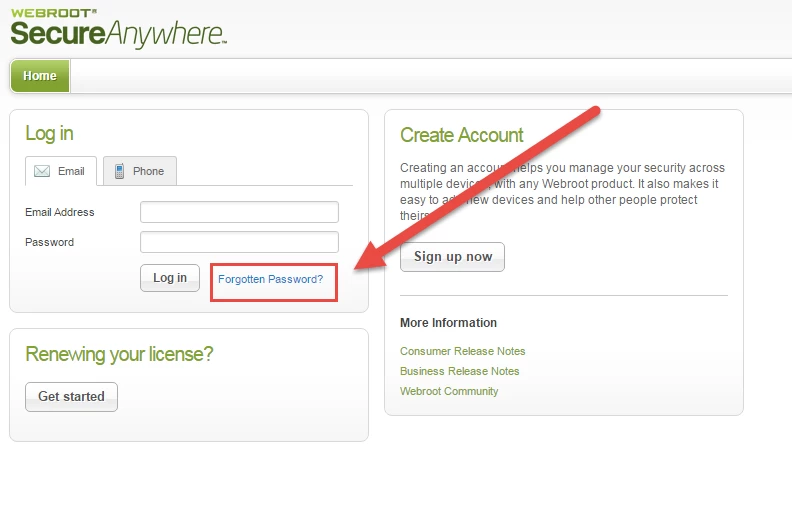Click the Webroot SecureAnywhere logo

pos(119,28)
